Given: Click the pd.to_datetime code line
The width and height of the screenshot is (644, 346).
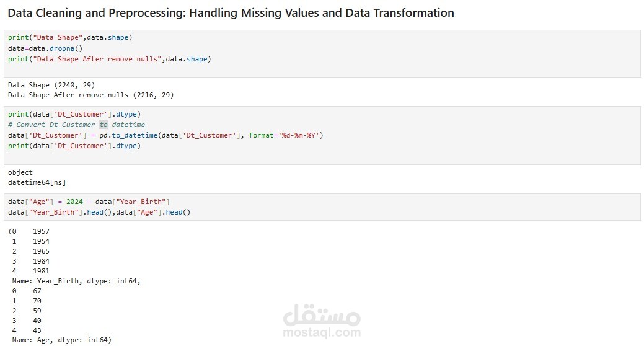Looking at the screenshot, I should [165, 135].
